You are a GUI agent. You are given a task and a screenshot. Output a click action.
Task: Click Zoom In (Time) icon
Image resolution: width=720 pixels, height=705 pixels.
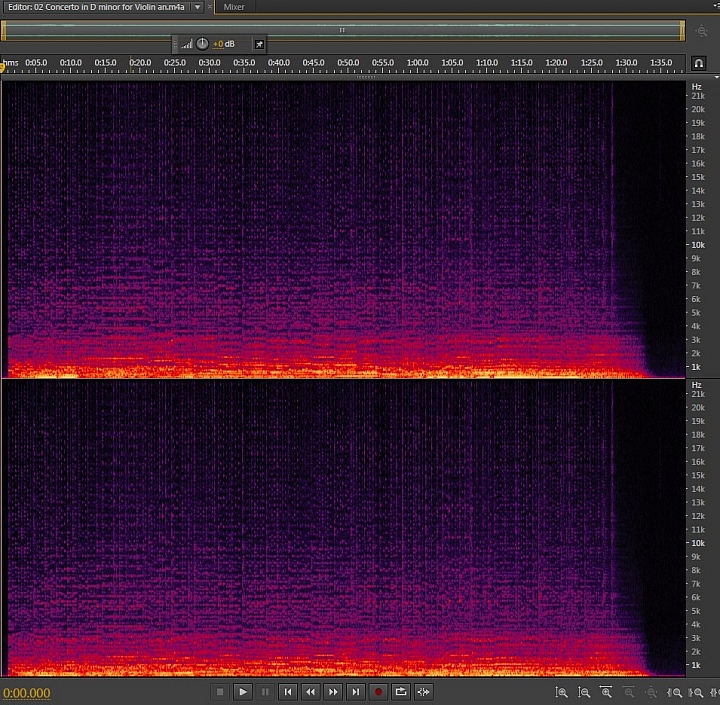click(606, 691)
